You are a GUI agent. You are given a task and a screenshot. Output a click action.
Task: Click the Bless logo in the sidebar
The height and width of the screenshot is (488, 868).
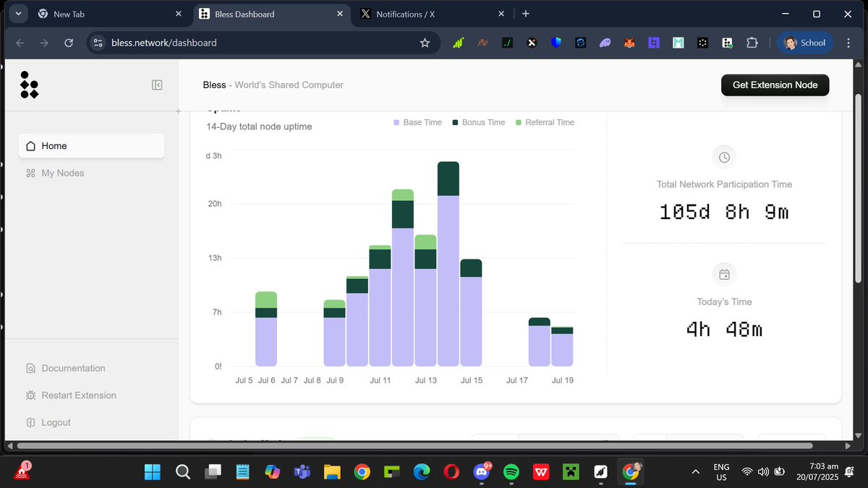[29, 85]
